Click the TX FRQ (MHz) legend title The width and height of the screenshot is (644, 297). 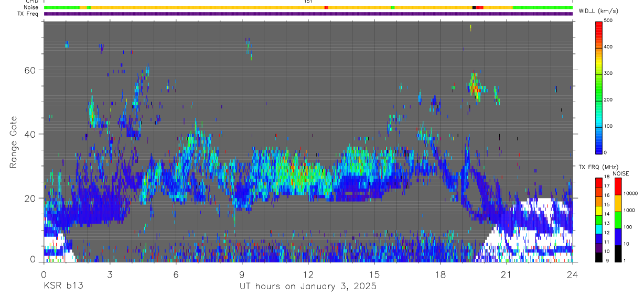click(x=596, y=167)
